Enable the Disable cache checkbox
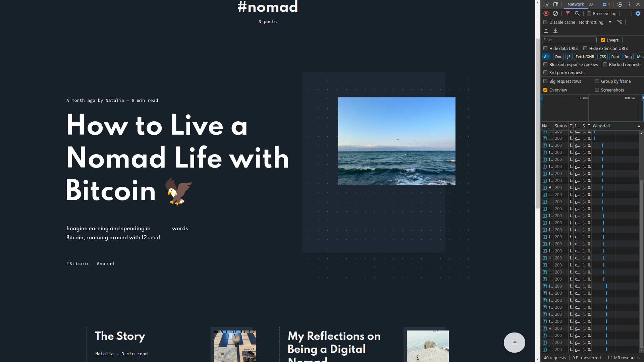 click(x=545, y=22)
